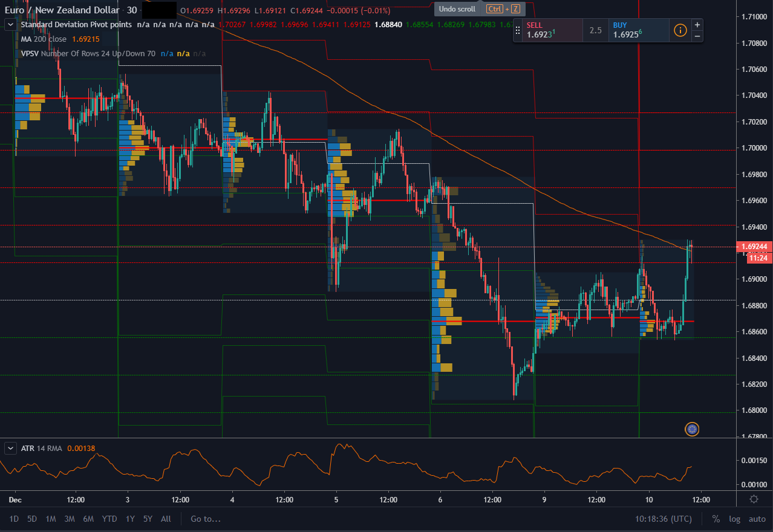Viewport: 773px width, 532px height.
Task: Decrease quantity with the minus stepper
Action: pos(697,36)
